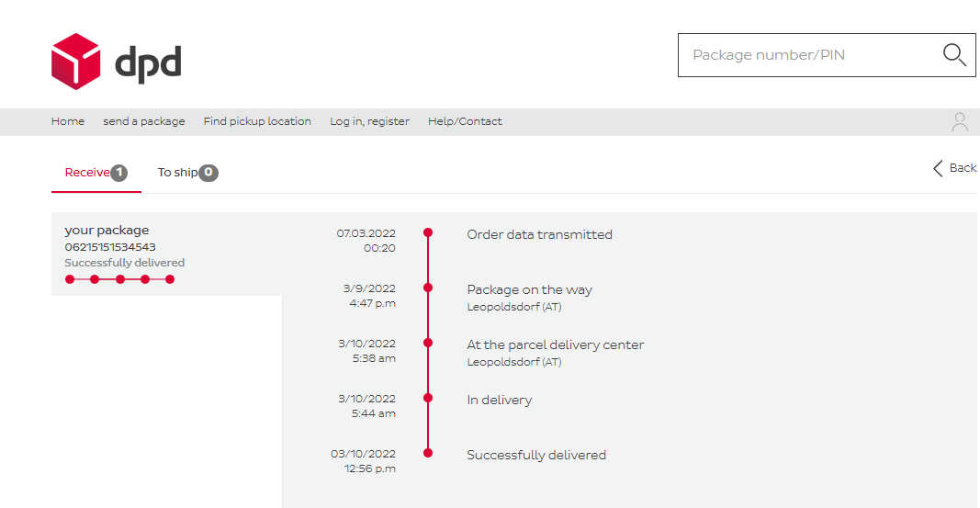980x508 pixels.
Task: Click the Package on the way marker
Action: point(428,288)
